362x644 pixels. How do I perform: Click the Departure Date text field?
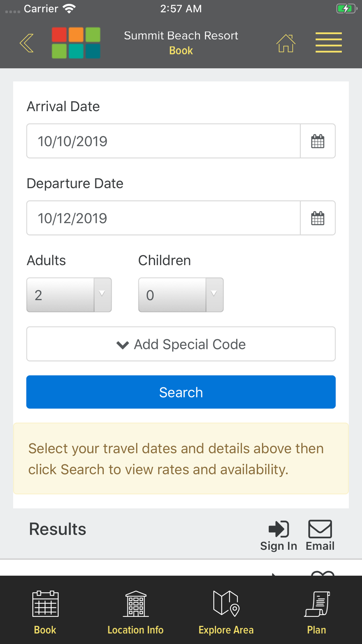coord(163,218)
